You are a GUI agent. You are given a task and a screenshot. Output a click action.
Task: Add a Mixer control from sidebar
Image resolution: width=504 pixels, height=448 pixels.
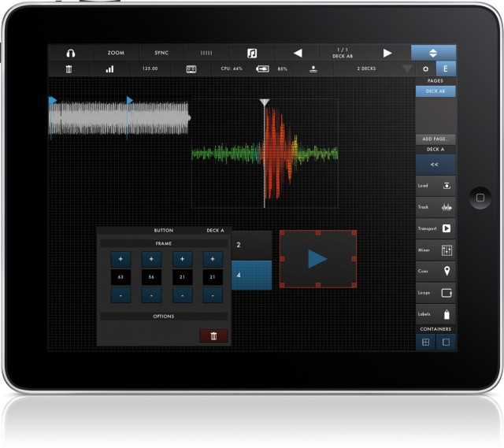tap(435, 250)
